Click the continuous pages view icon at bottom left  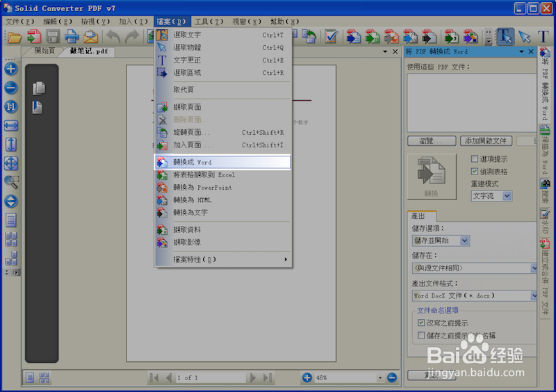[x=44, y=378]
